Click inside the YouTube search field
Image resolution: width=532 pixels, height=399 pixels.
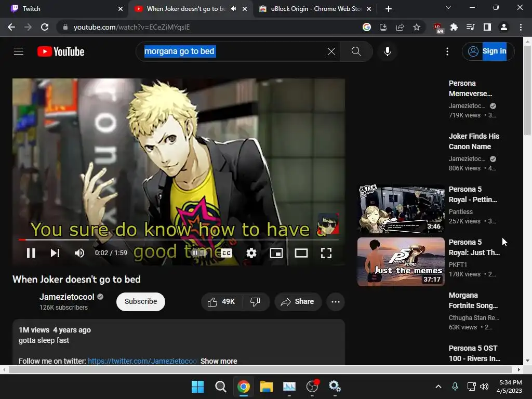click(x=237, y=51)
